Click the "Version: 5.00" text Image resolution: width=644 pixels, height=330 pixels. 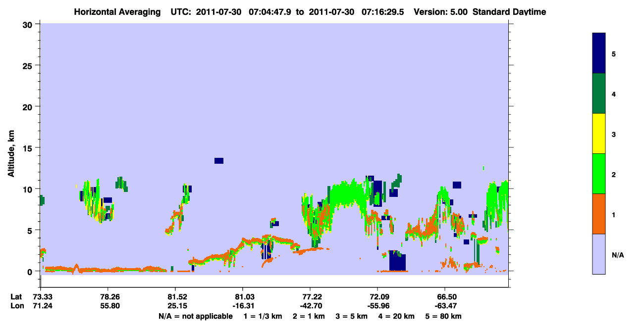pyautogui.click(x=441, y=12)
